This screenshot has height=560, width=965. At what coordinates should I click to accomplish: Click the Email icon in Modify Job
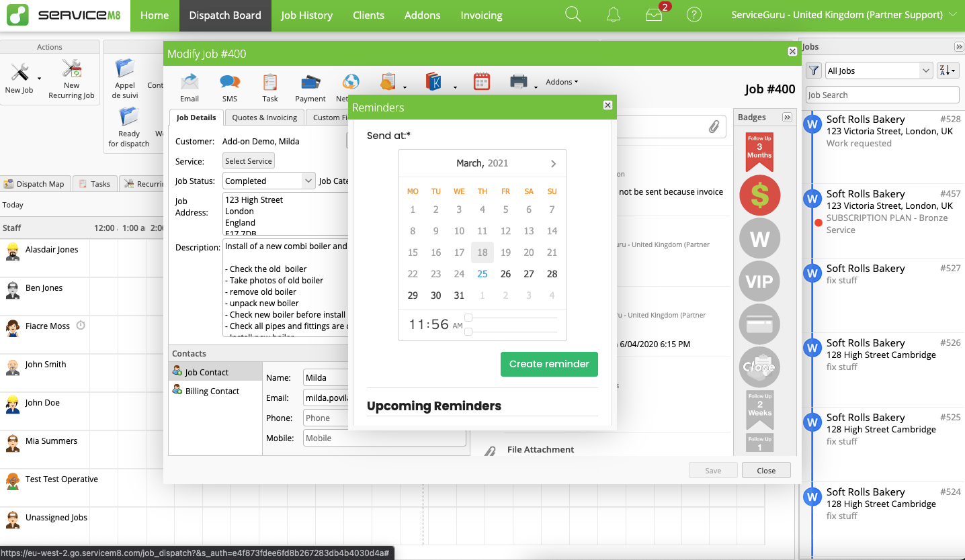point(190,82)
